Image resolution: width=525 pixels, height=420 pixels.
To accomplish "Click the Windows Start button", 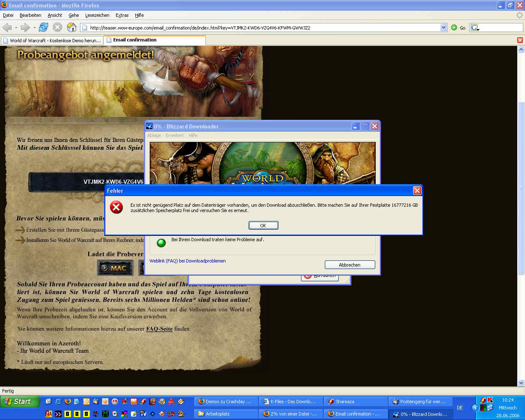I will [x=20, y=402].
